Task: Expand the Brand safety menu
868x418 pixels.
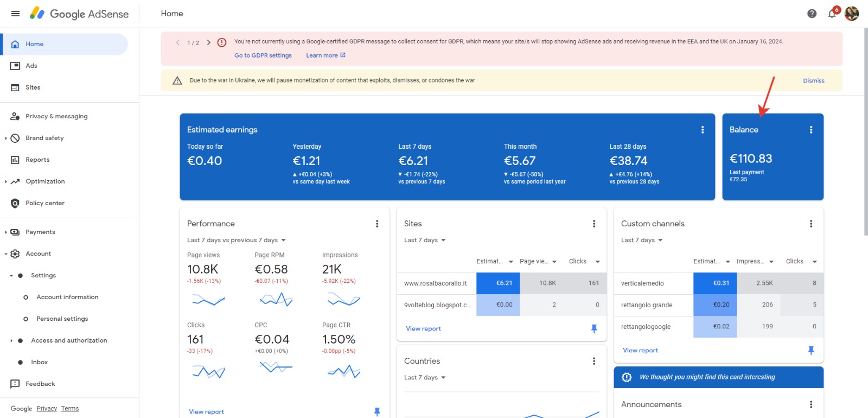Action: [5, 138]
